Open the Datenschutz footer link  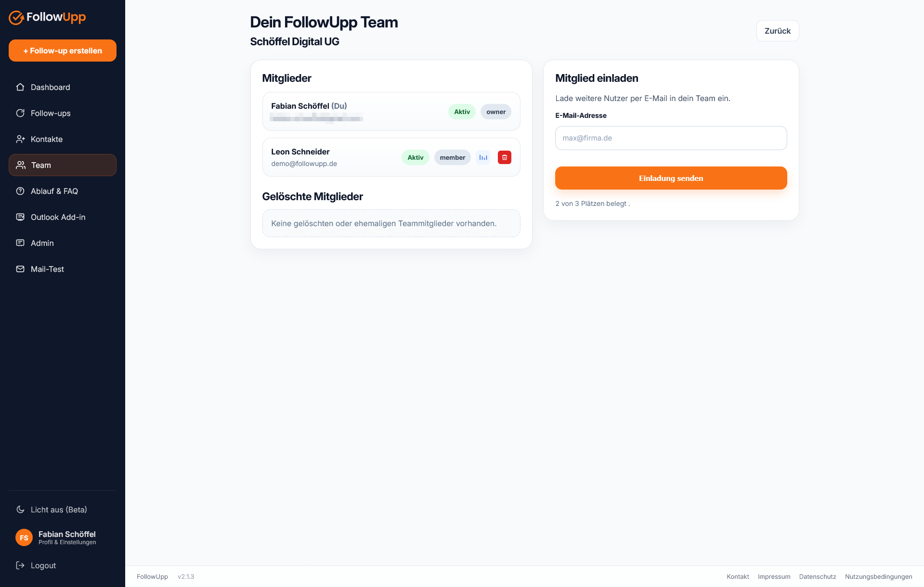tap(818, 576)
